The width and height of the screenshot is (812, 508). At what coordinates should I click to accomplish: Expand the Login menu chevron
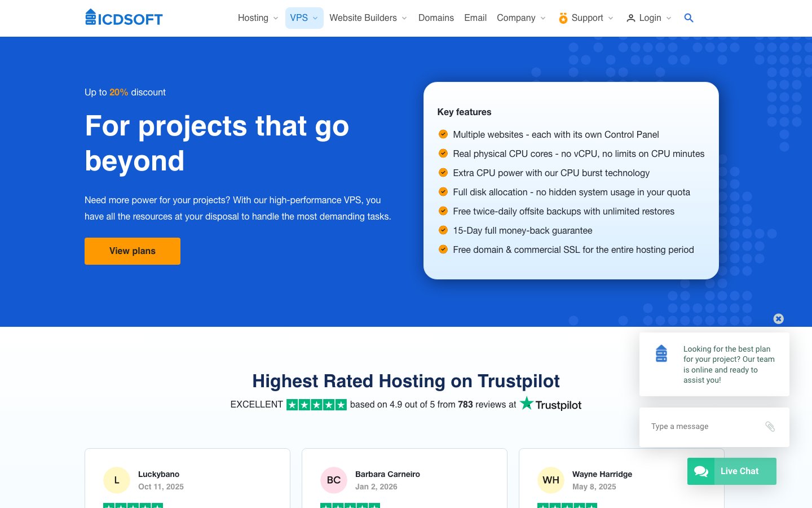pyautogui.click(x=669, y=18)
